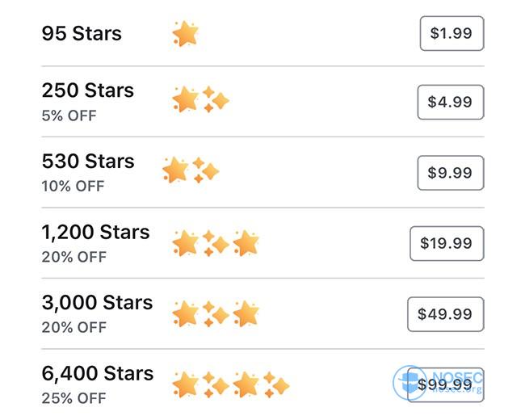Tap star icons in the 3,000 Stars row

pos(216,314)
